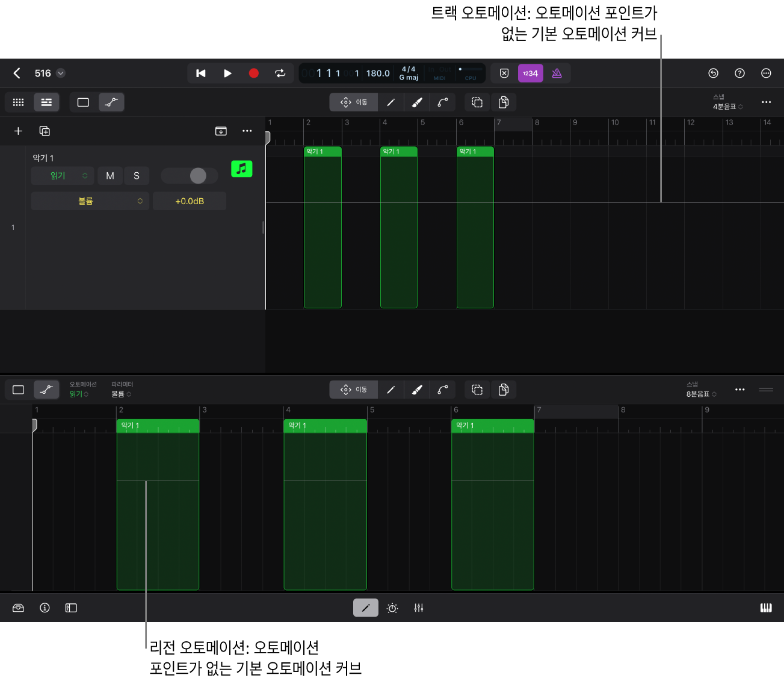Open tracks area more options ellipsis

tap(766, 102)
